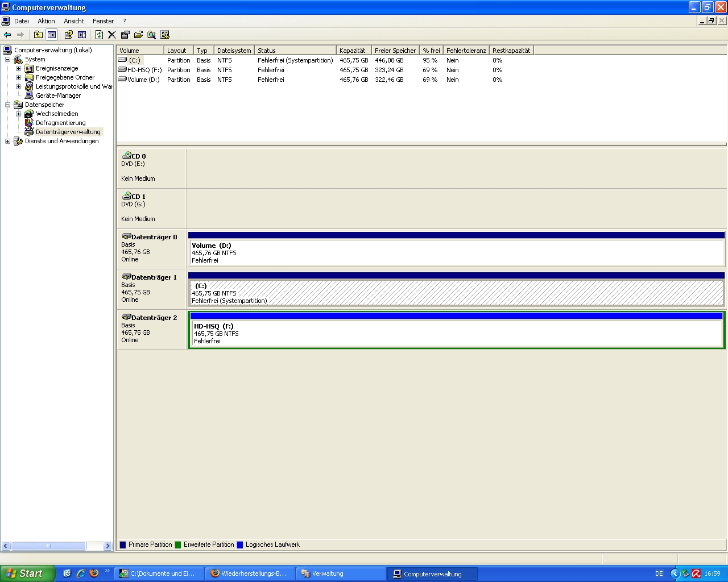Select the CD 0 DVD (E:) drive label
Image resolution: width=728 pixels, height=582 pixels.
point(151,168)
